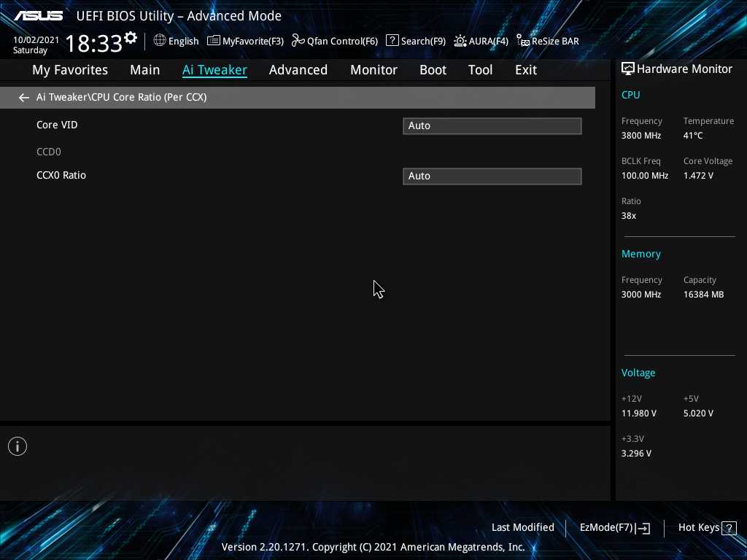This screenshot has height=560, width=747.
Task: Switch to EzMode(F7)
Action: click(614, 528)
